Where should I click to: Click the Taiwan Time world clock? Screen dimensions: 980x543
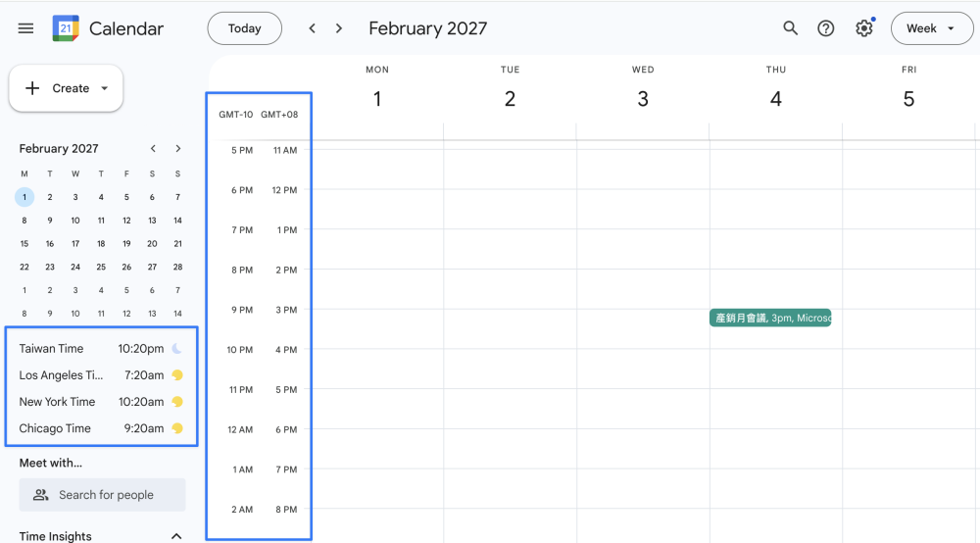click(101, 349)
